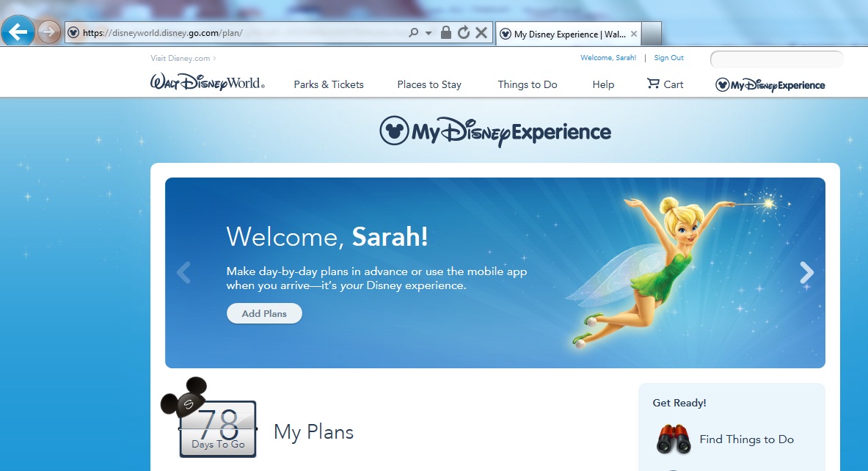Close the My Disney Experience browser tab
This screenshot has width=868, height=471.
[634, 34]
